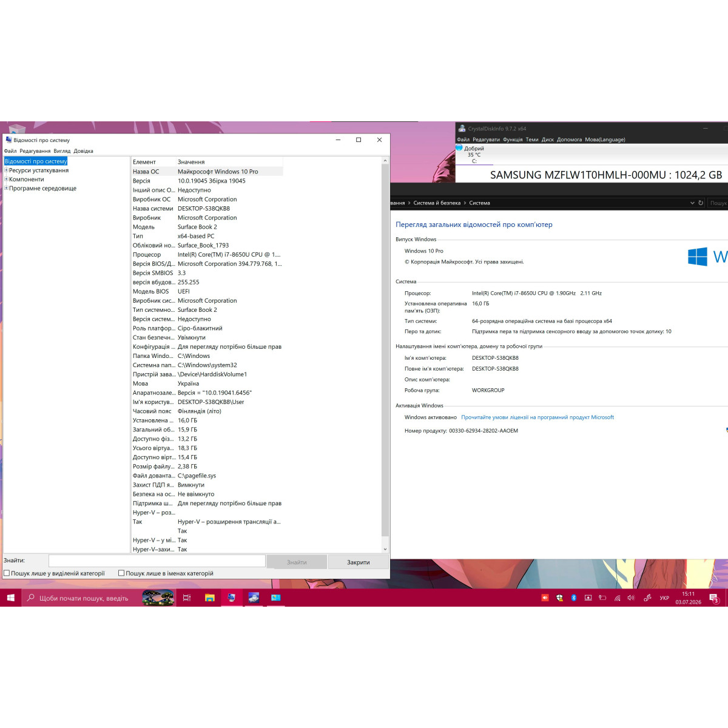Open the red AnyDesk tray icon
728x728 pixels.
click(545, 598)
